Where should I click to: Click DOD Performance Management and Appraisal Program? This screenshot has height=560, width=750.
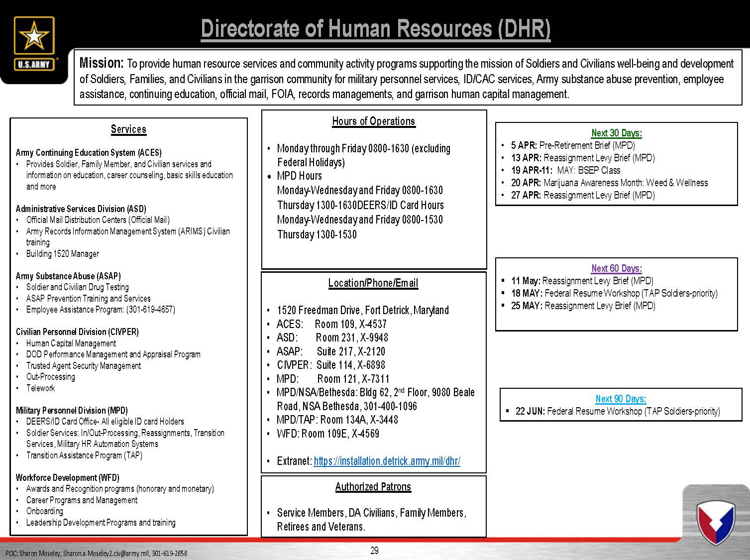113,354
